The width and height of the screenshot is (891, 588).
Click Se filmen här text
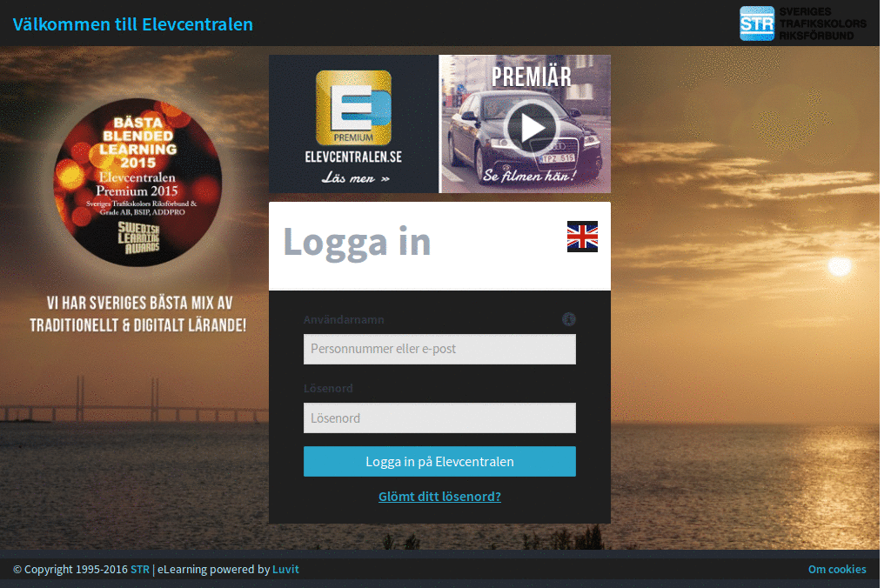click(530, 176)
